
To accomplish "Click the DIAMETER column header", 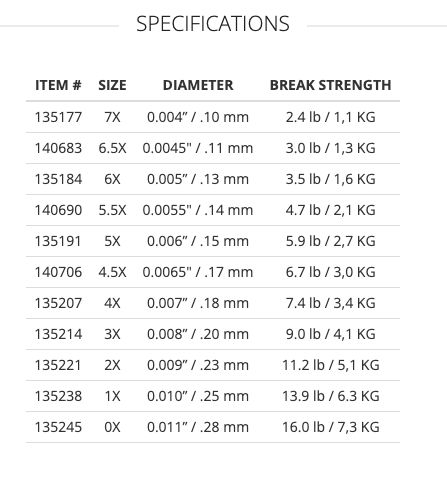I will [198, 85].
